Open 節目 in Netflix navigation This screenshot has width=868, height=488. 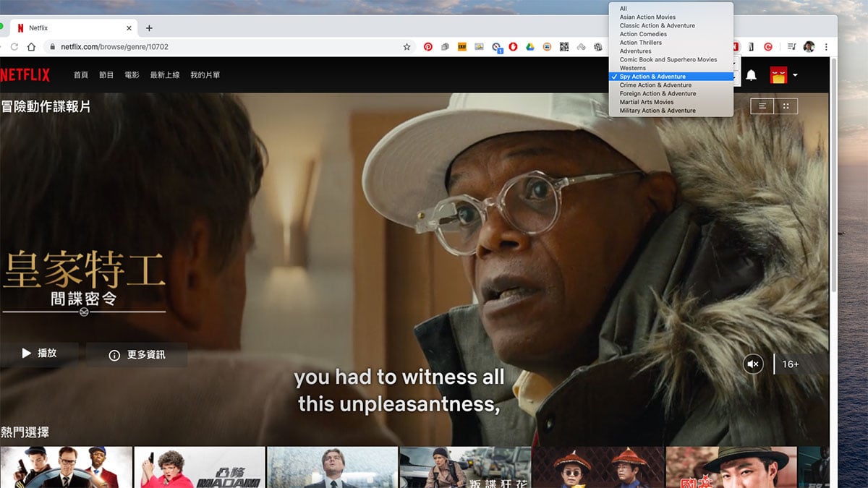point(106,75)
